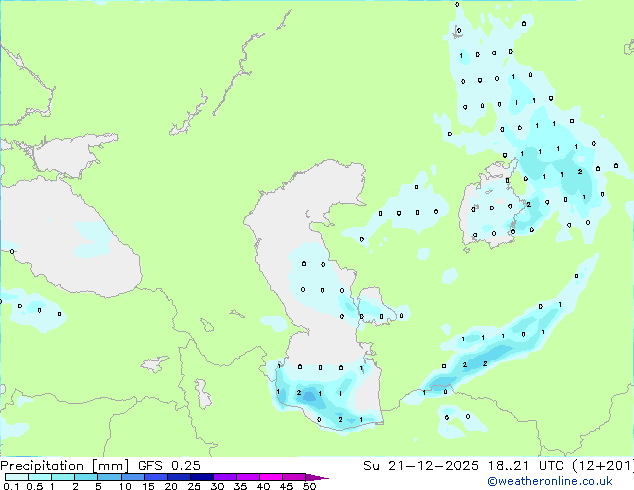
Task: Click the 'GFS 0.25' model label
Action: click(169, 466)
